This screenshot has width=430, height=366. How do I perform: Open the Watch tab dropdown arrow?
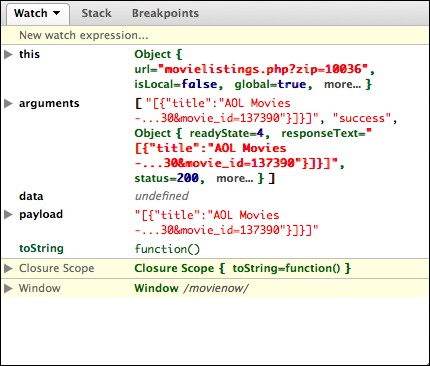click(x=57, y=13)
